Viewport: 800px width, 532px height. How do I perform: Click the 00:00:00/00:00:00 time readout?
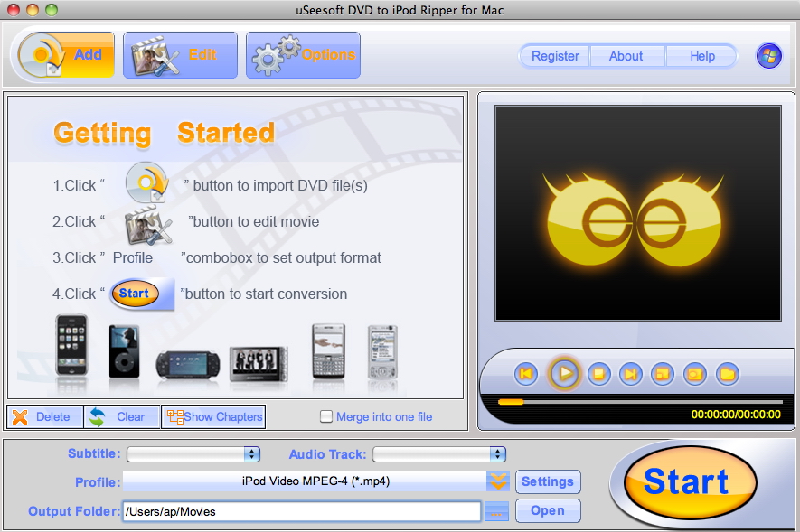tap(736, 415)
